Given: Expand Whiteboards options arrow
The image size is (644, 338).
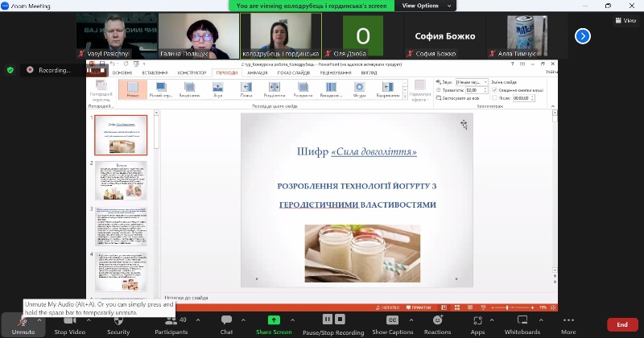Looking at the screenshot, I should pyautogui.click(x=541, y=320).
